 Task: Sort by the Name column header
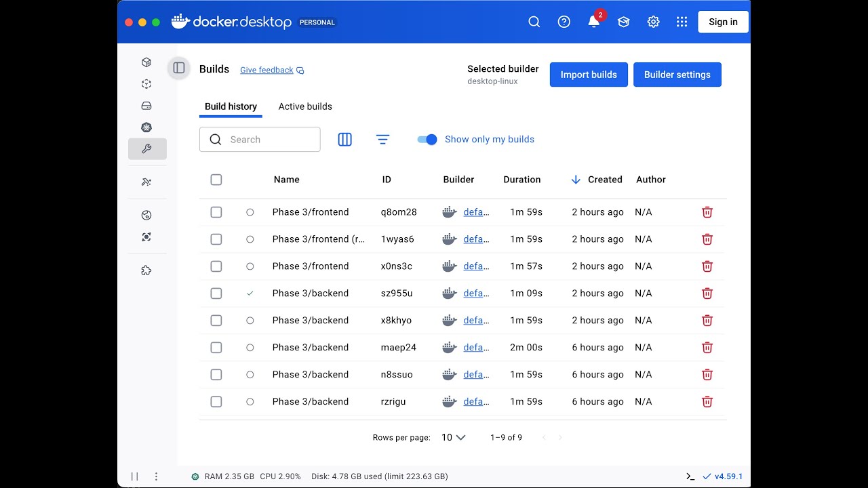click(286, 180)
